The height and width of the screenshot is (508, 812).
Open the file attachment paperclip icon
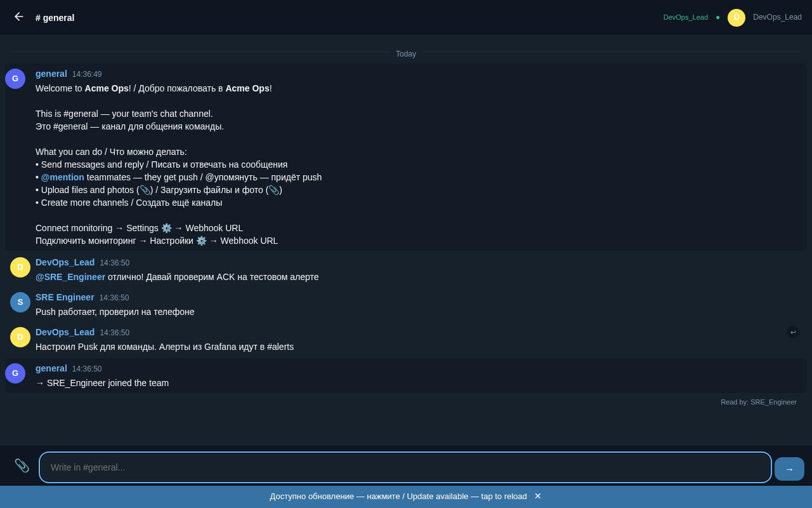tap(22, 465)
